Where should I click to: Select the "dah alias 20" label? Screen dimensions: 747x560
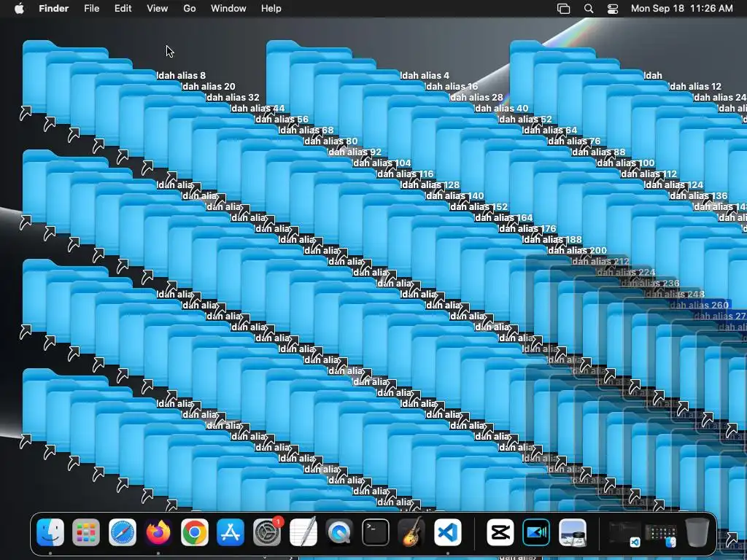(x=209, y=86)
